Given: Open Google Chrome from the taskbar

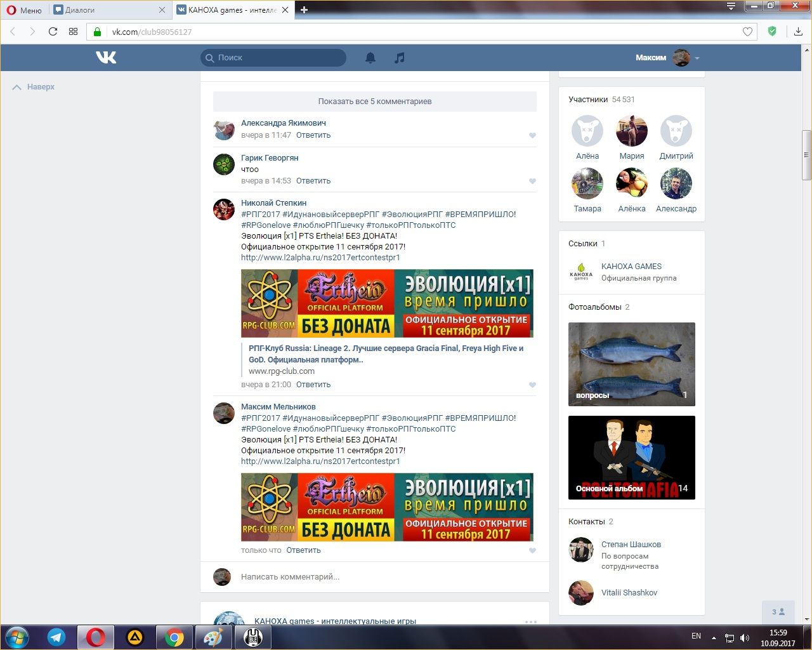Looking at the screenshot, I should pos(174,637).
